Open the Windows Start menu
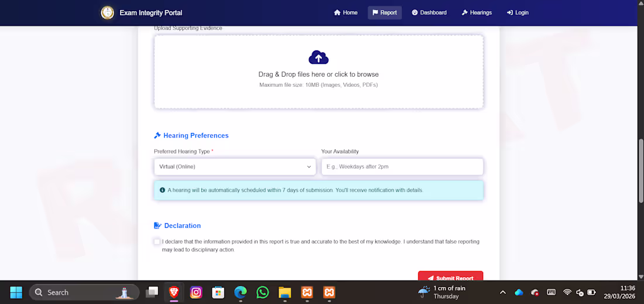 pyautogui.click(x=16, y=292)
